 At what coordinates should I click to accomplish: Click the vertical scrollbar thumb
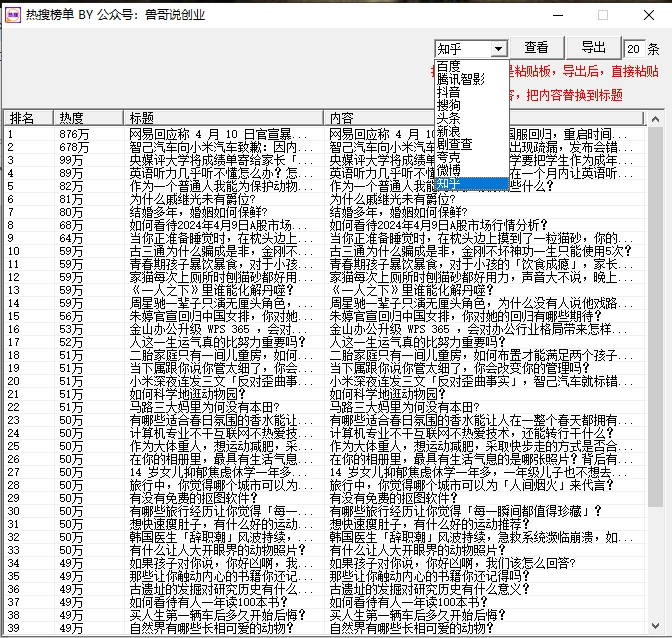pos(655,317)
